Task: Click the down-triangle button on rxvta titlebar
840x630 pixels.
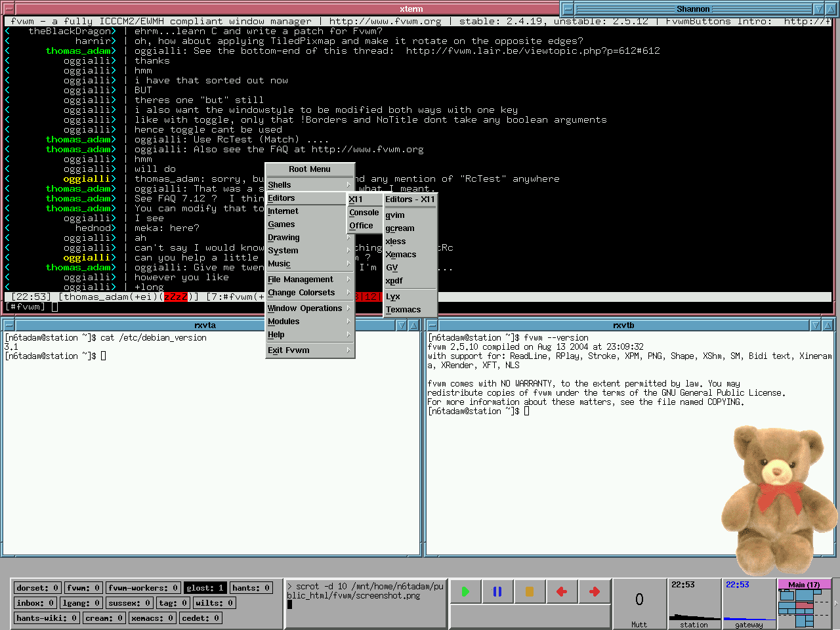Action: coord(402,325)
